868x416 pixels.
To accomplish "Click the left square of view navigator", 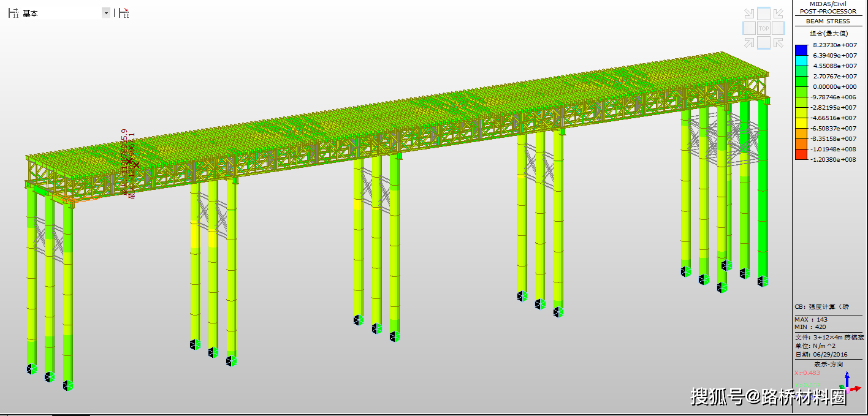I will pyautogui.click(x=748, y=28).
